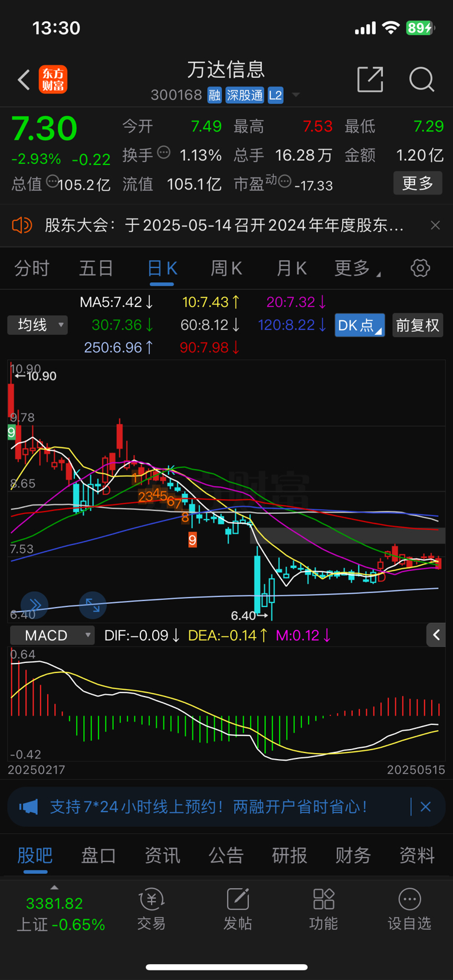Tap the 融 margin badge

pos(214,95)
